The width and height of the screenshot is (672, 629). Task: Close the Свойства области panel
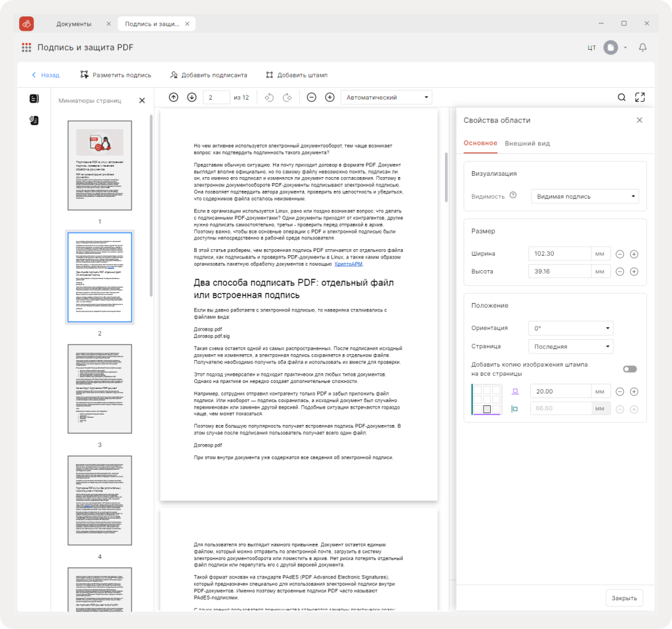639,120
